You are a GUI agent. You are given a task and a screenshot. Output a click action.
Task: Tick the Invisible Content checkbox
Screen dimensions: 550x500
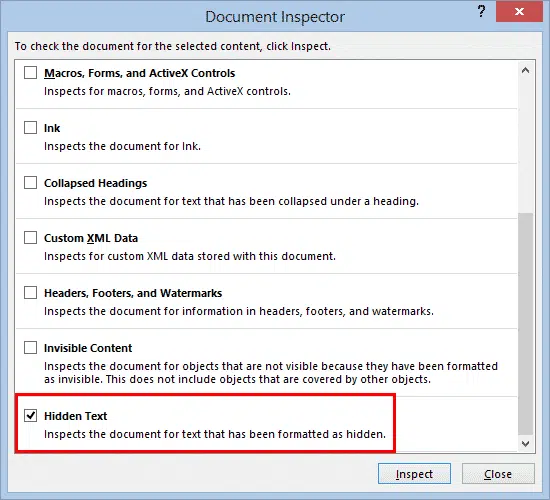click(31, 348)
